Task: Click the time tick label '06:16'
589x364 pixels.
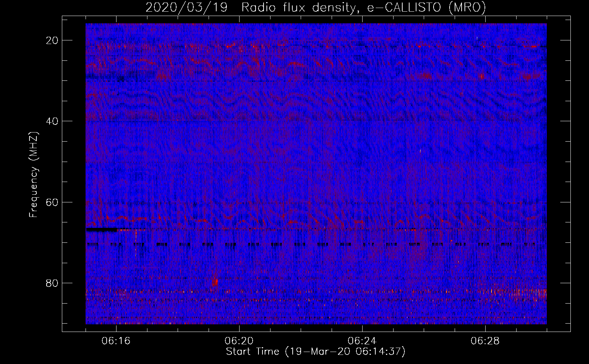Action: point(116,341)
